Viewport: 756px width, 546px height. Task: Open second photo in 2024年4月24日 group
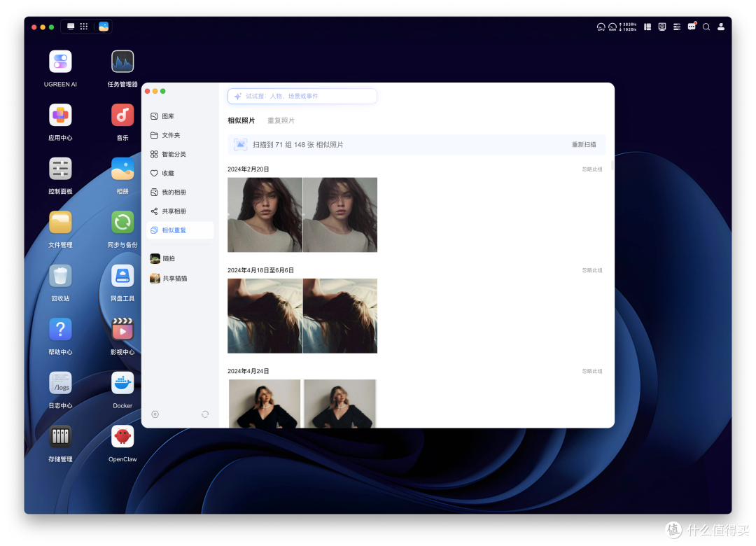(x=340, y=404)
